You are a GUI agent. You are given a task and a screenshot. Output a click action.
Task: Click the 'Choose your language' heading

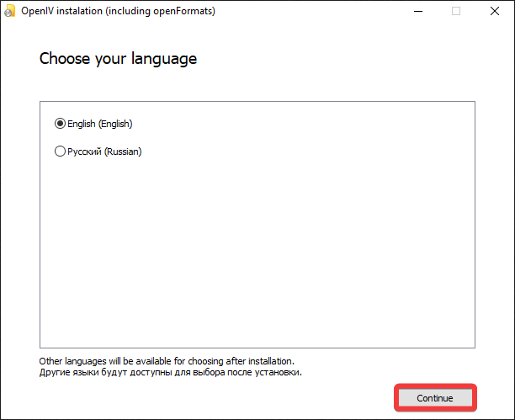(119, 59)
